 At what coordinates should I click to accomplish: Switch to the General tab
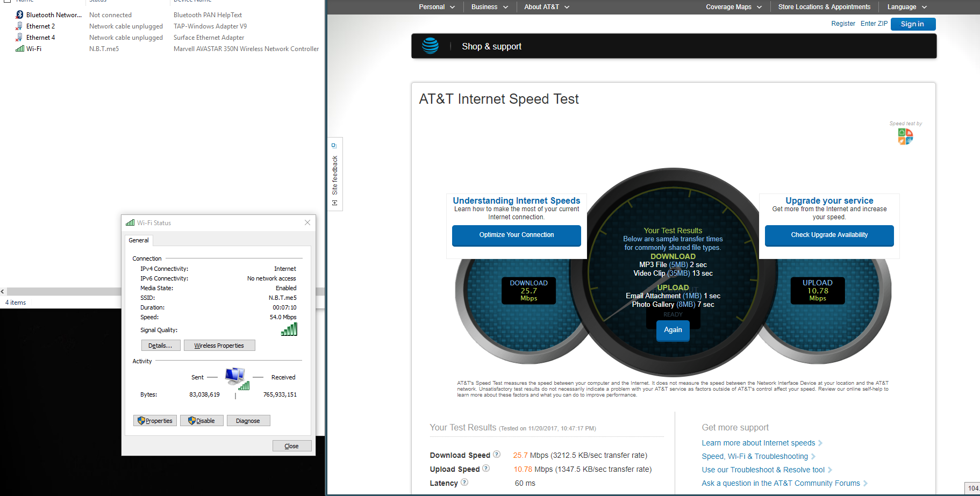tap(139, 240)
